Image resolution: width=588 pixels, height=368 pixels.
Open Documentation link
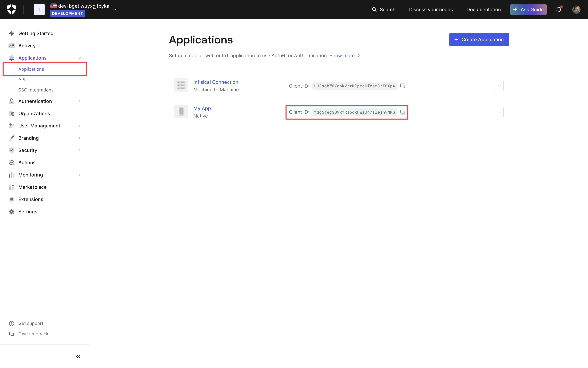coord(484,10)
